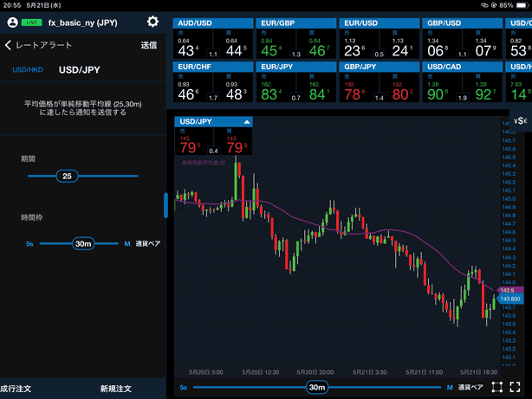This screenshot has width=532, height=399.
Task: Tap the account profile icon
Action: [12, 23]
